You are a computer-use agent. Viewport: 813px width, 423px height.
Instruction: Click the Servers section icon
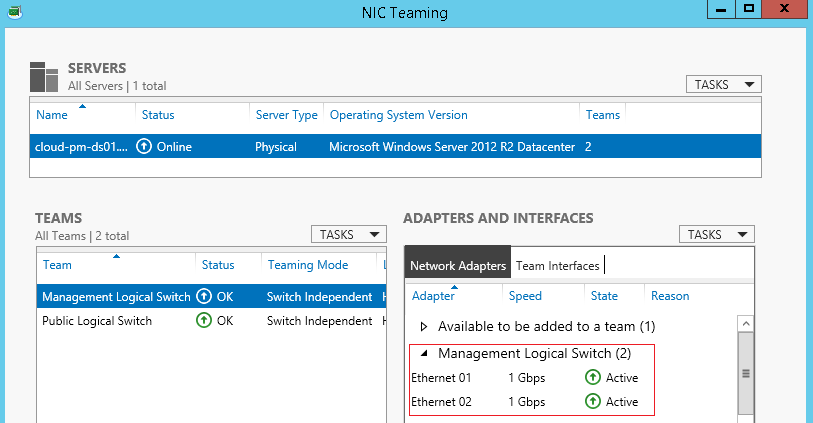tap(44, 77)
